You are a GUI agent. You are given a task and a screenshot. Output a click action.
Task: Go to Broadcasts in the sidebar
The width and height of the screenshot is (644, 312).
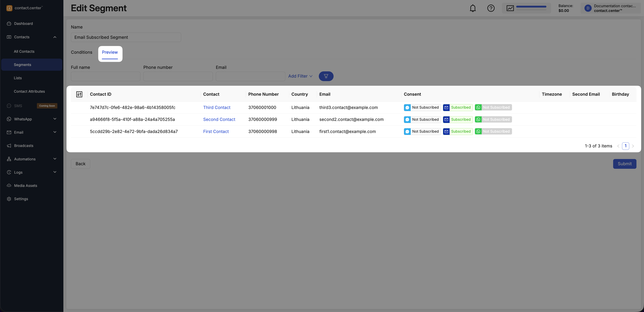click(x=23, y=145)
